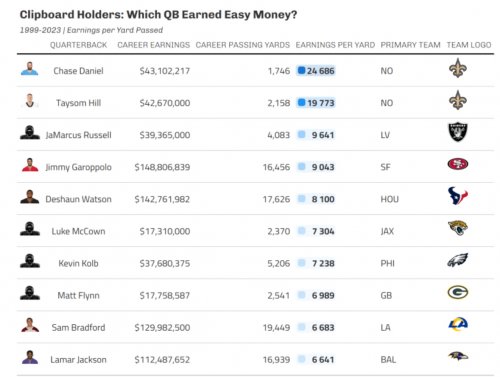Click the Baltimore Ravens logo

(458, 356)
